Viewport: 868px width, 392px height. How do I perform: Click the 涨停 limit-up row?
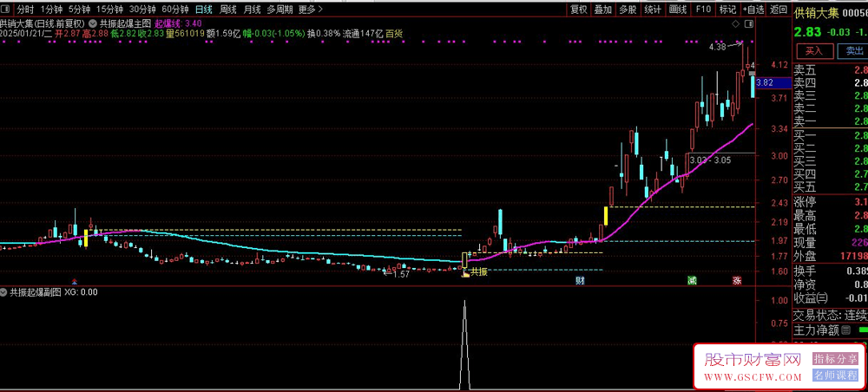[x=831, y=202]
